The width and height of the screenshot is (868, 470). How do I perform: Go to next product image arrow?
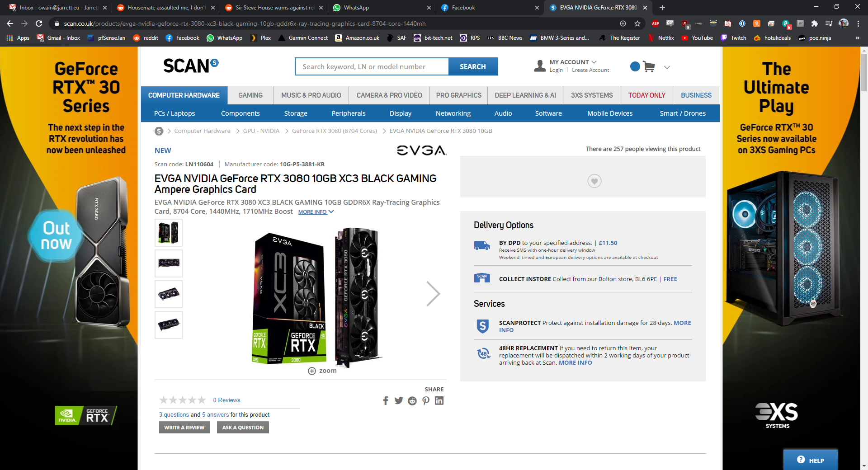[433, 294]
